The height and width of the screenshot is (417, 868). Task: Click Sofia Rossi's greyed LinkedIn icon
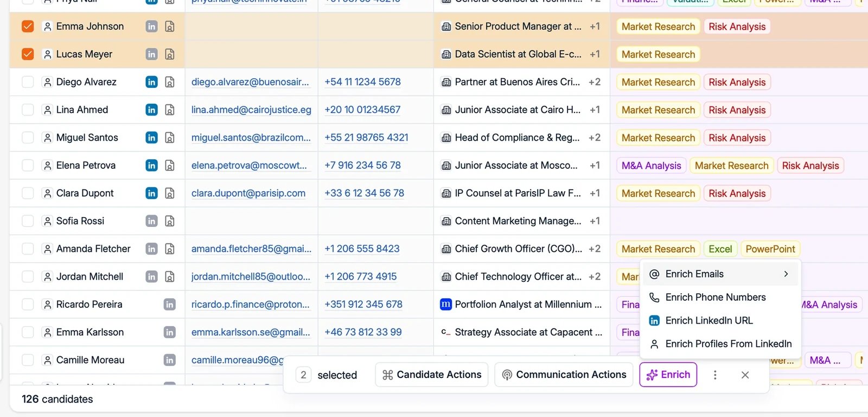(x=152, y=221)
